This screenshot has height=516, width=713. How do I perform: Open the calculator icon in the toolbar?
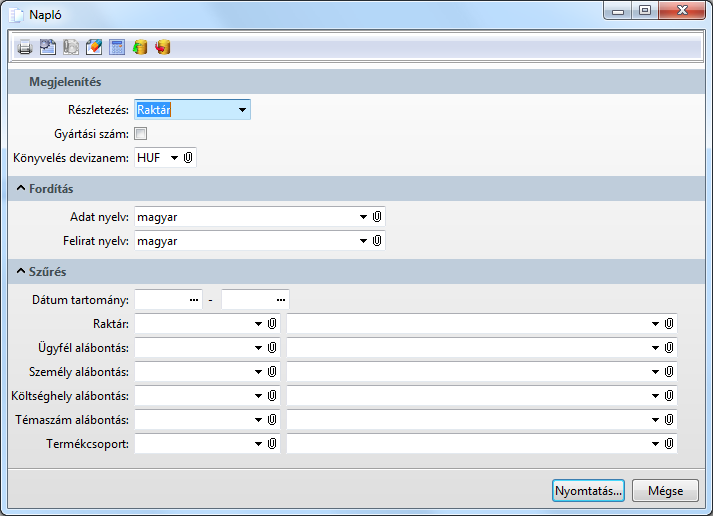click(x=117, y=47)
